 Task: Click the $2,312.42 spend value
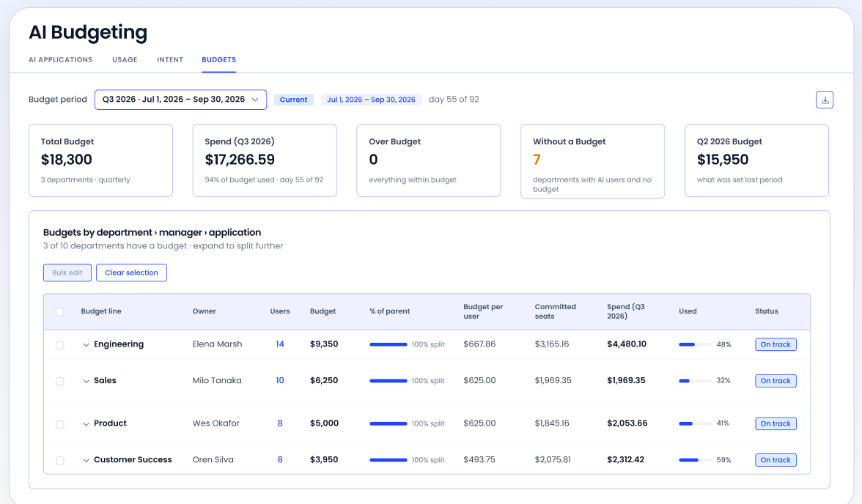pos(626,459)
